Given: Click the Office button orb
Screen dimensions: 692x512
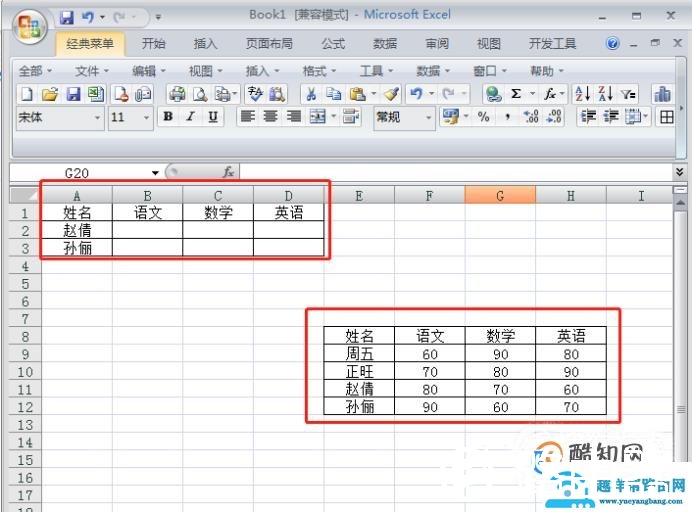Looking at the screenshot, I should [29, 26].
